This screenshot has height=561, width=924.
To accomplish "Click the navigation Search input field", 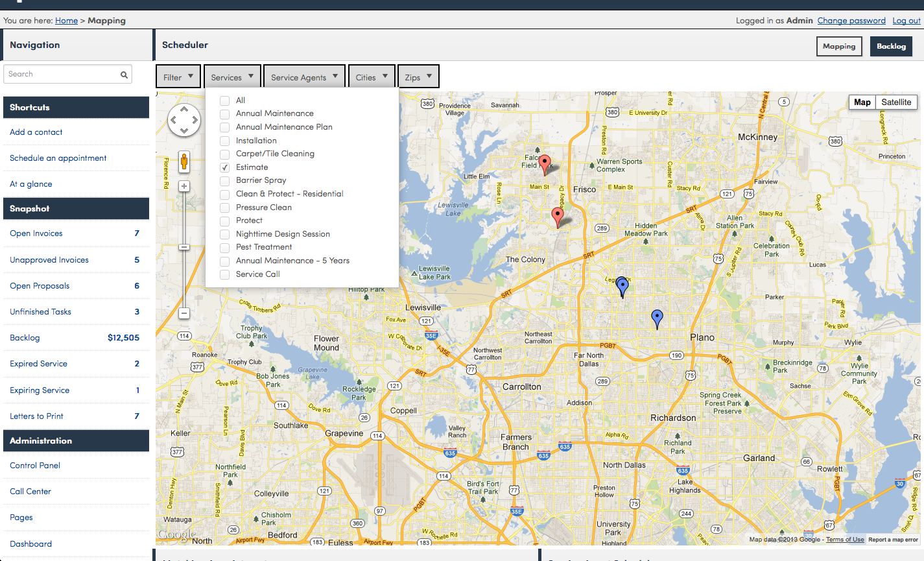I will click(62, 75).
